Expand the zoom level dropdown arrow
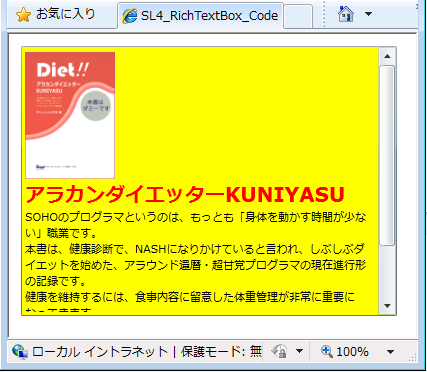The width and height of the screenshot is (427, 372). (390, 352)
